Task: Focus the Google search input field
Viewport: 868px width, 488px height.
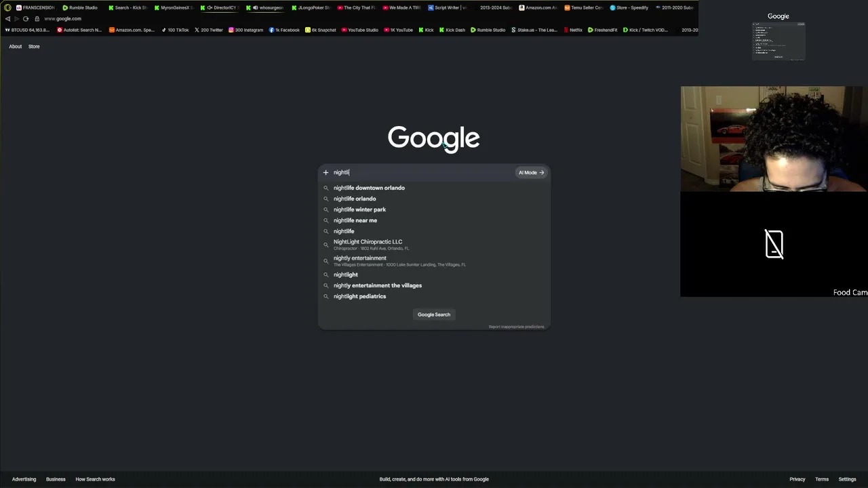Action: pos(423,173)
